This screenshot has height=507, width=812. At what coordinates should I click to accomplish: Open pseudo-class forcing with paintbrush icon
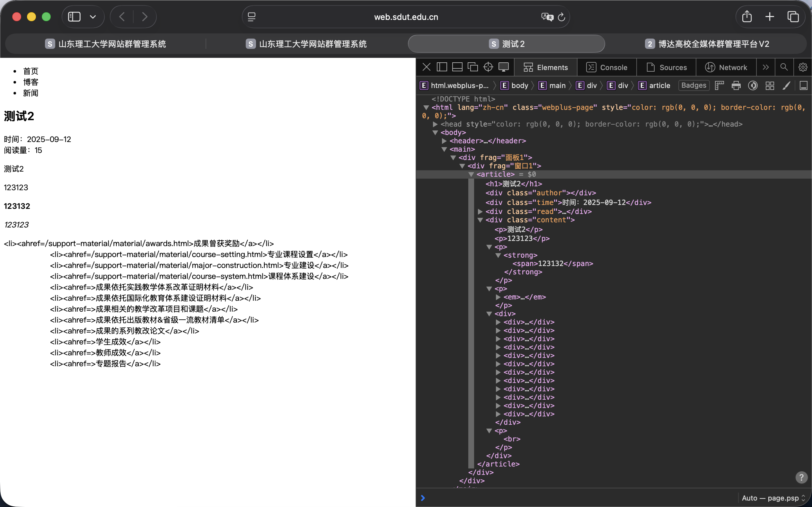click(x=786, y=85)
